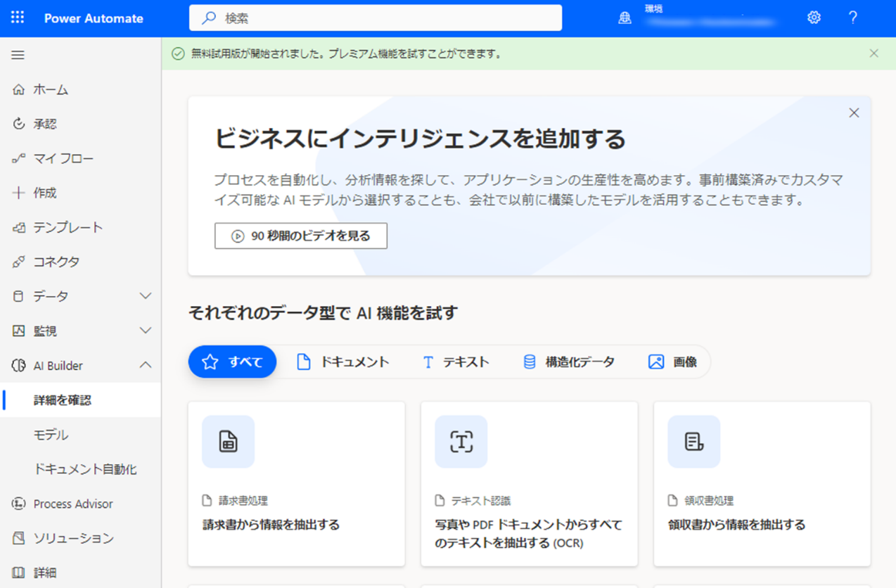
Task: Open 請求書から情報を抽出する card
Action: (296, 484)
